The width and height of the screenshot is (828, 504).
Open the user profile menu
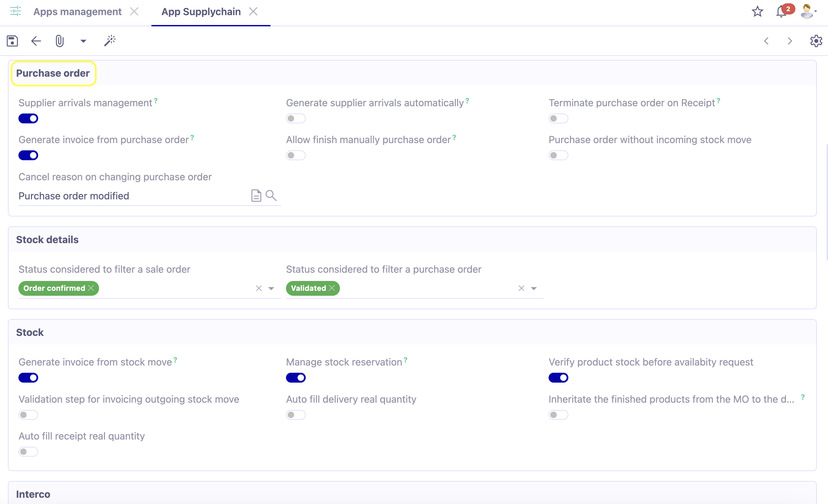coord(807,12)
